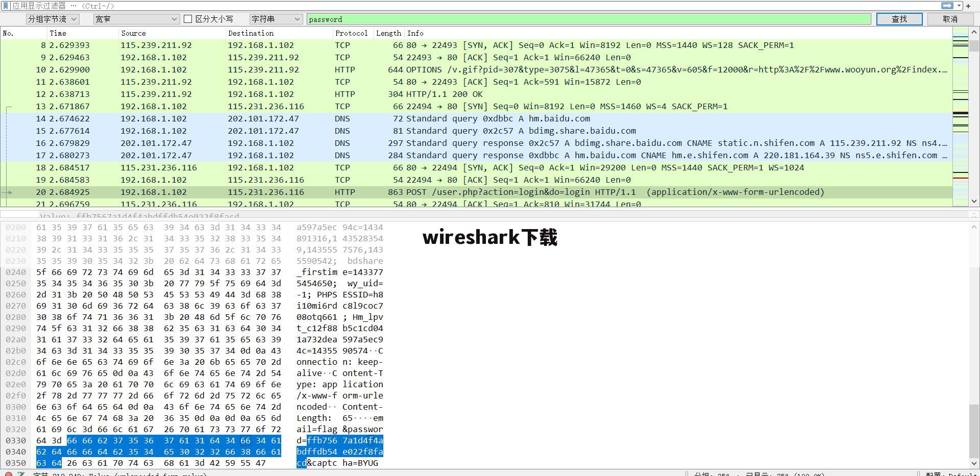Sort by the Source column header
This screenshot has width=980, height=476.
(x=172, y=33)
